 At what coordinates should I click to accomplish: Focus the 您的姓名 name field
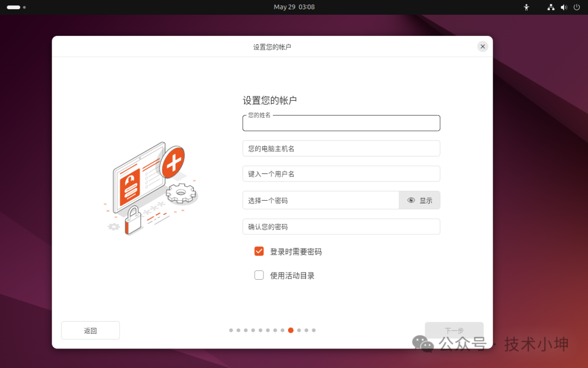(x=341, y=124)
